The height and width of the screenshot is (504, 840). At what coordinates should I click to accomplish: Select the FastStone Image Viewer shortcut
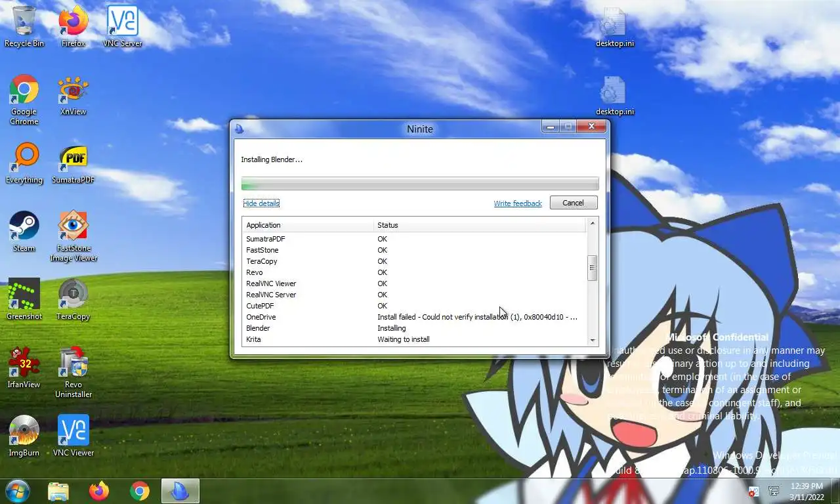tap(73, 236)
